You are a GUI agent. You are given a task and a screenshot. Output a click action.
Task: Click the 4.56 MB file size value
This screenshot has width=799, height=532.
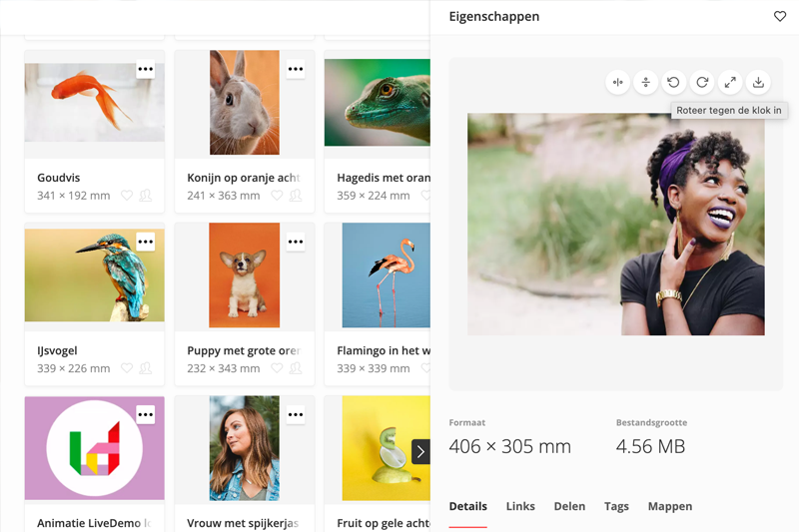(650, 446)
